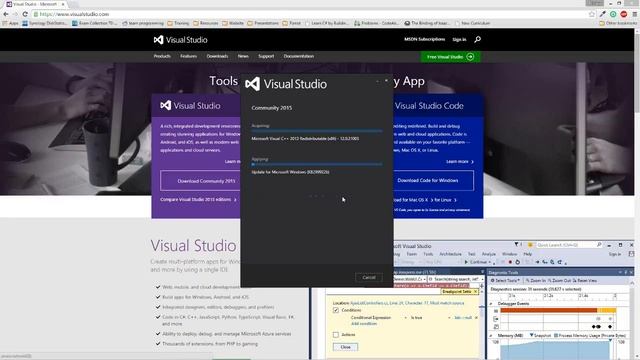Open the Chrome hamburger menu
Viewport: 640px width, 360px height.
point(634,14)
